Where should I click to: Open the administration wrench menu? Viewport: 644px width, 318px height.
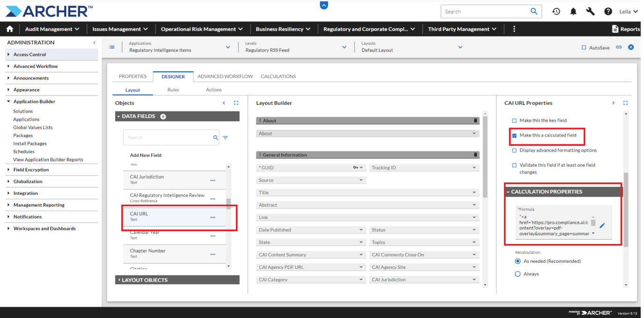[x=591, y=11]
